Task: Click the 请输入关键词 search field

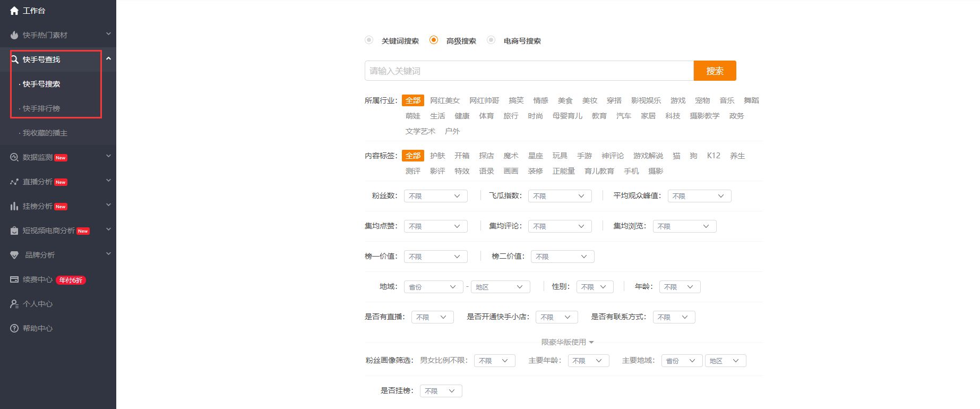Action: pos(529,71)
